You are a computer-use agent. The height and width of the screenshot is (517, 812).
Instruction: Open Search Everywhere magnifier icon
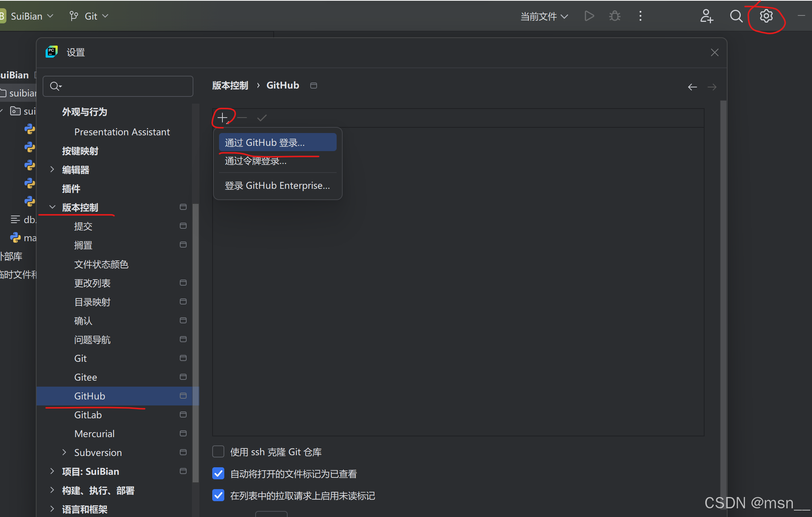[736, 16]
